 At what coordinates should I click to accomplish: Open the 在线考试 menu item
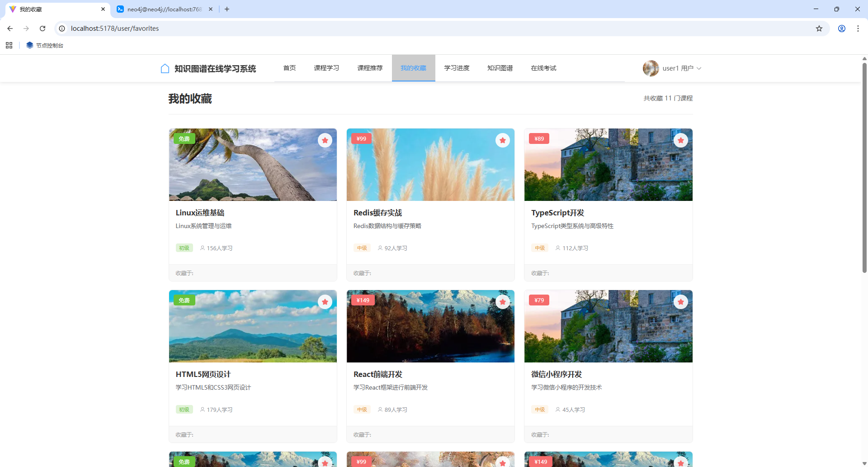[543, 68]
